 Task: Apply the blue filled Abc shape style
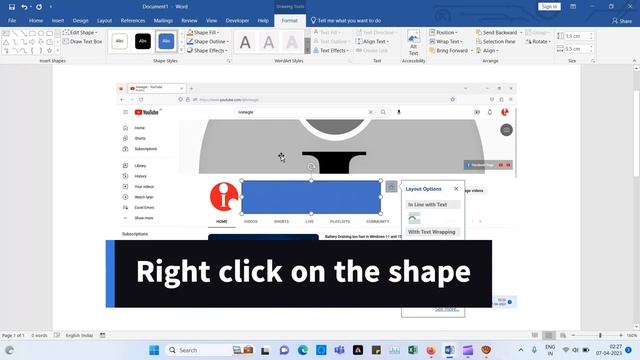166,41
